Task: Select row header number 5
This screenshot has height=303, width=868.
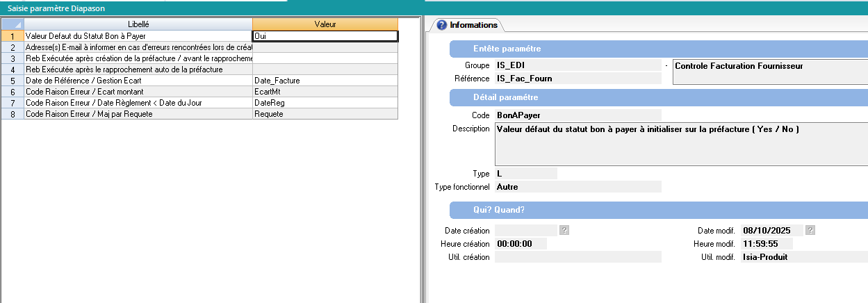Action: click(x=13, y=81)
